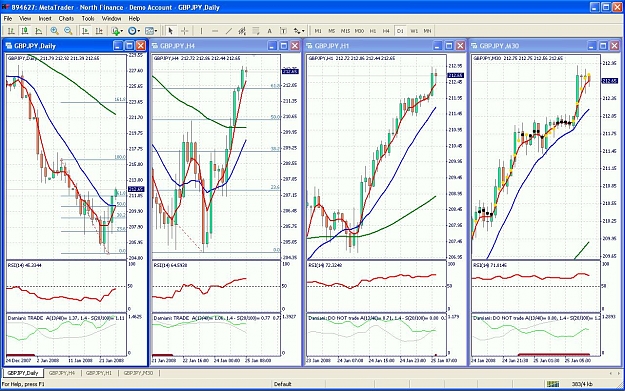Open the Insert menu
The image size is (625, 391).
coord(45,18)
